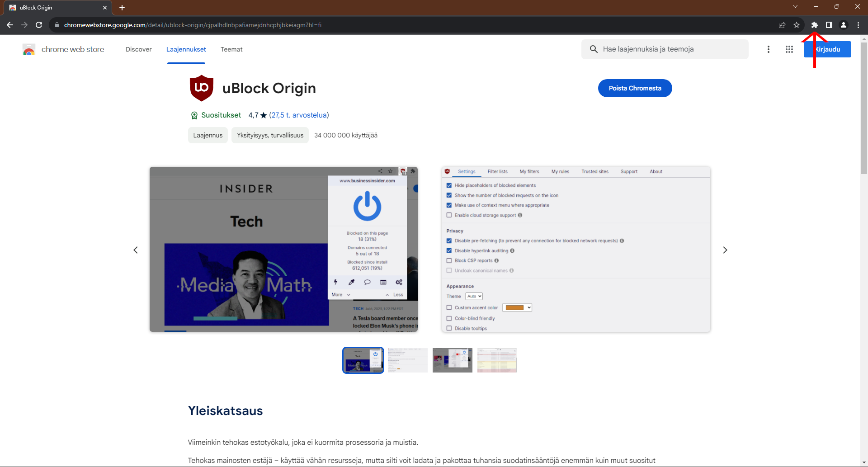868x467 pixels.
Task: Select the 'My rules' tab in the preview
Action: [x=560, y=172]
